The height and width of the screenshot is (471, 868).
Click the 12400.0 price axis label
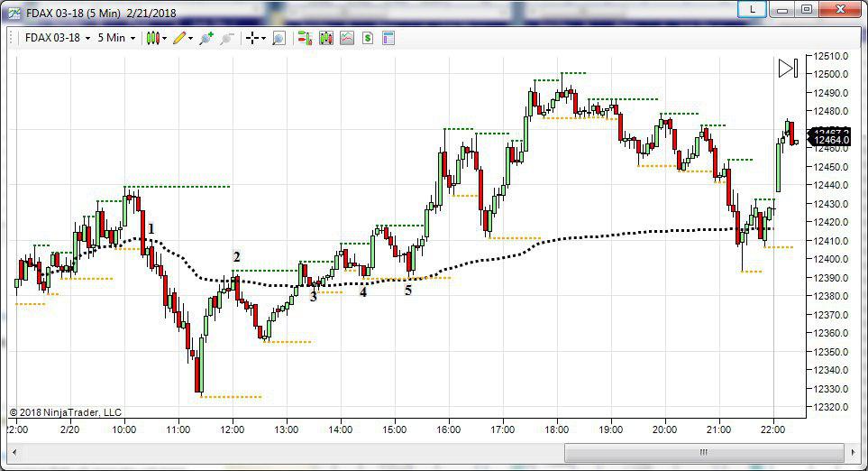[831, 259]
